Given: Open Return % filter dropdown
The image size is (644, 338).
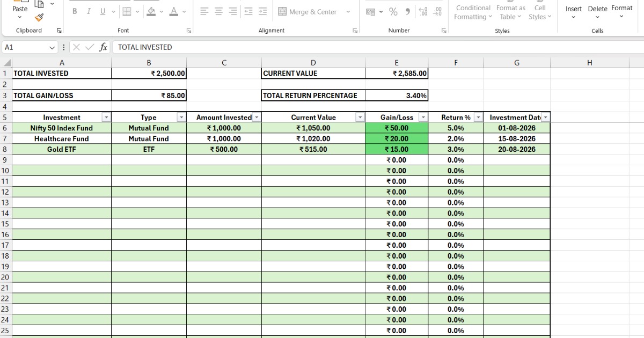Looking at the screenshot, I should (478, 117).
